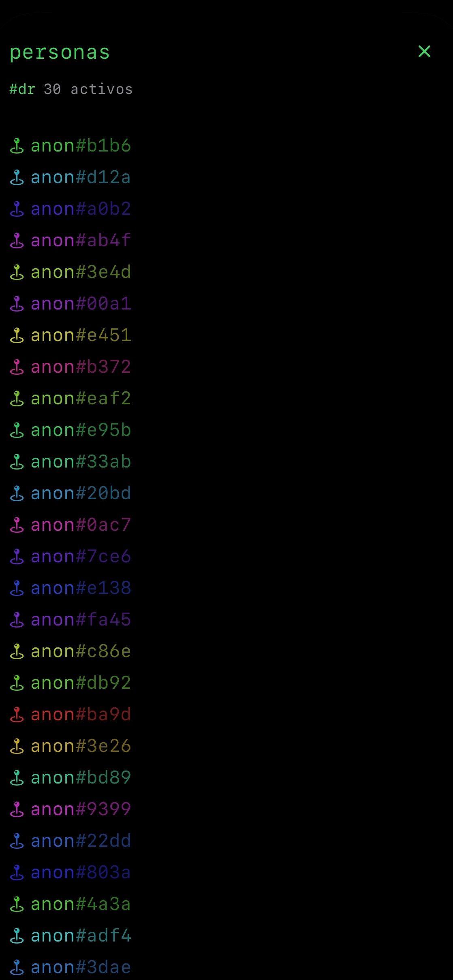Open user anon#33ab
The width and height of the screenshot is (453, 980).
point(81,462)
